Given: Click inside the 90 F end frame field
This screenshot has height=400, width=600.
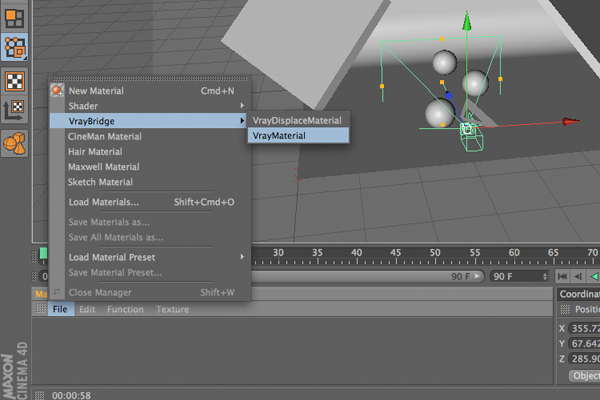Looking at the screenshot, I should point(516,276).
